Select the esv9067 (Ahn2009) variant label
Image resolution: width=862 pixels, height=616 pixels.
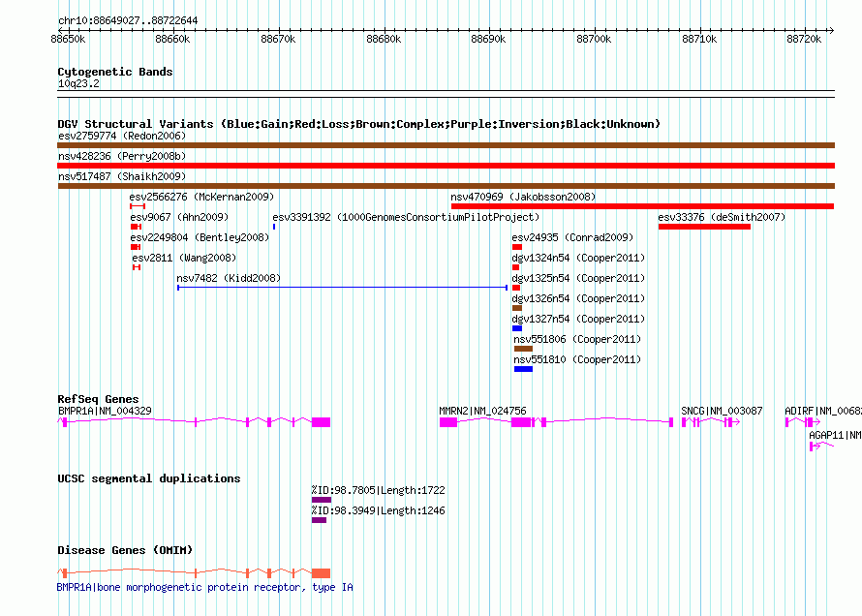(x=179, y=217)
